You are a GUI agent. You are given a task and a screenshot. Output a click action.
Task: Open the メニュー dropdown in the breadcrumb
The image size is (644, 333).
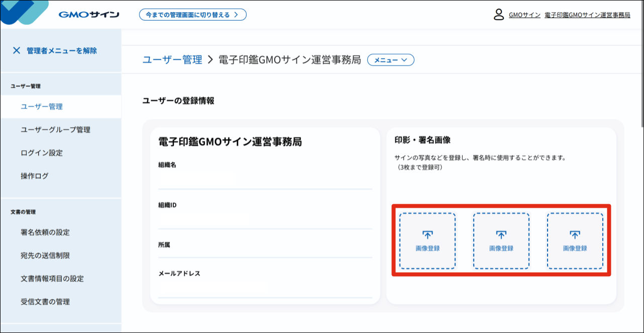click(x=391, y=60)
